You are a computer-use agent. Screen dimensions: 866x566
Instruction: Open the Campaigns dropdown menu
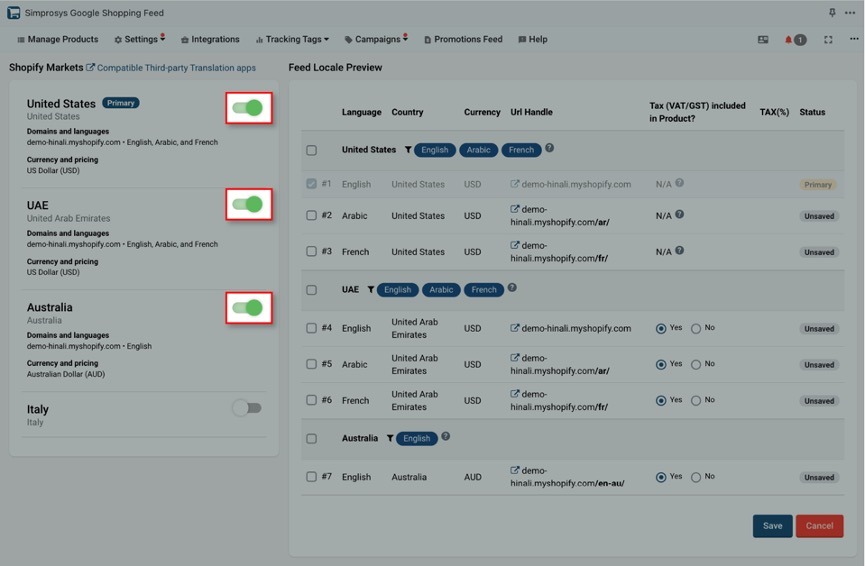coord(376,39)
